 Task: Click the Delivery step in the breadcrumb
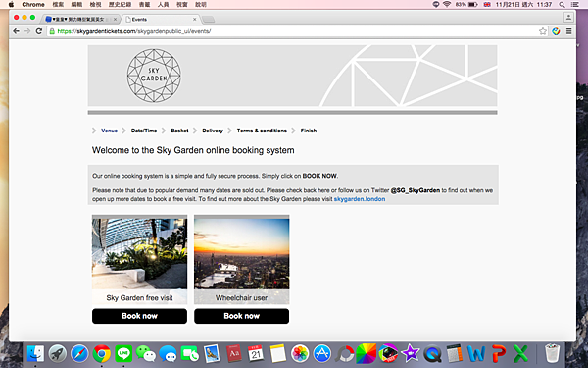tap(213, 131)
